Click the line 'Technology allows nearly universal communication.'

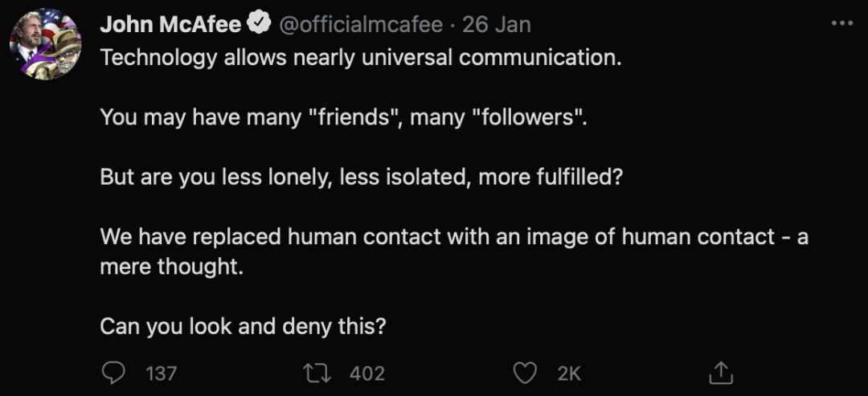(361, 58)
